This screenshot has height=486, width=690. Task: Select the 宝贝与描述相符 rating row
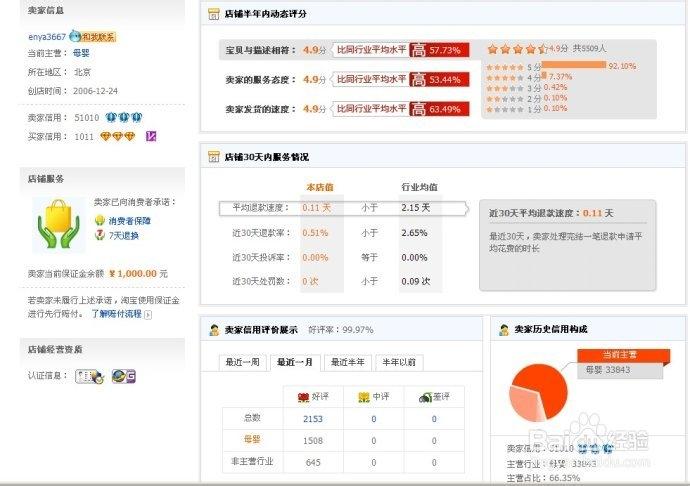pyautogui.click(x=344, y=50)
